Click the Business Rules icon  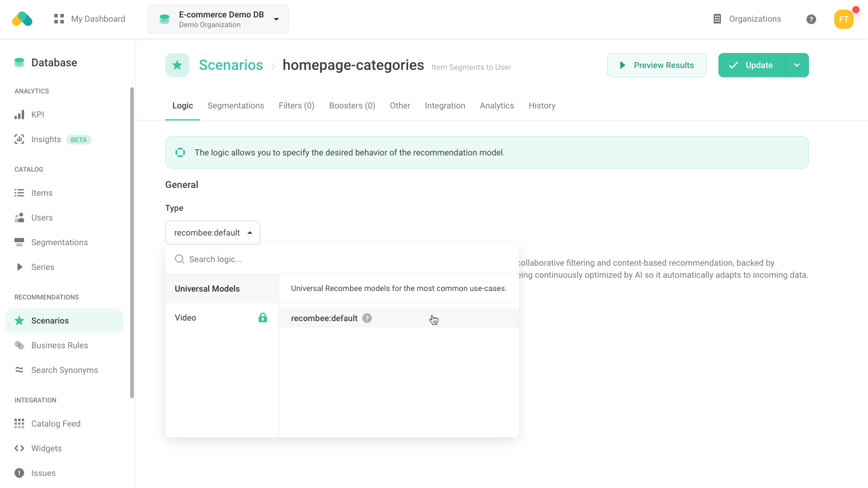pyautogui.click(x=19, y=345)
